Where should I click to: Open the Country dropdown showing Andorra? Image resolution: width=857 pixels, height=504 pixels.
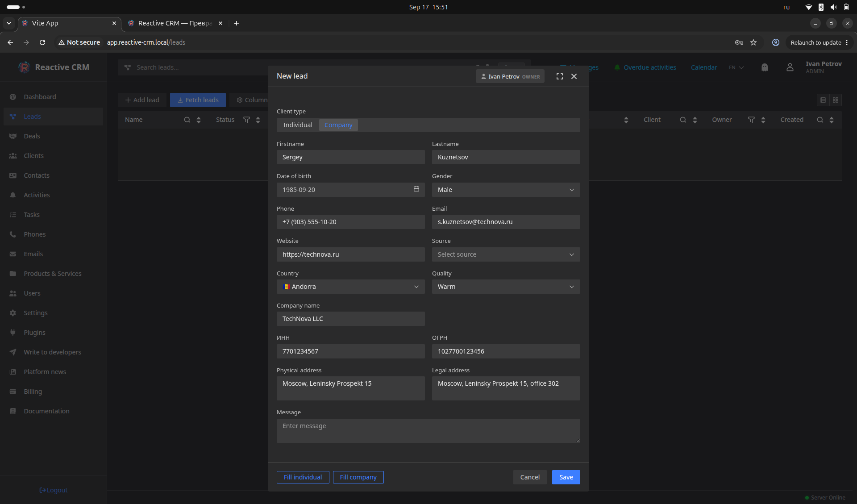(350, 287)
